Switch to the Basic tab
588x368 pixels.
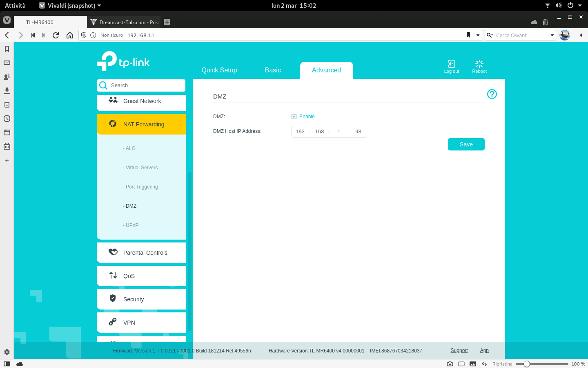point(273,70)
